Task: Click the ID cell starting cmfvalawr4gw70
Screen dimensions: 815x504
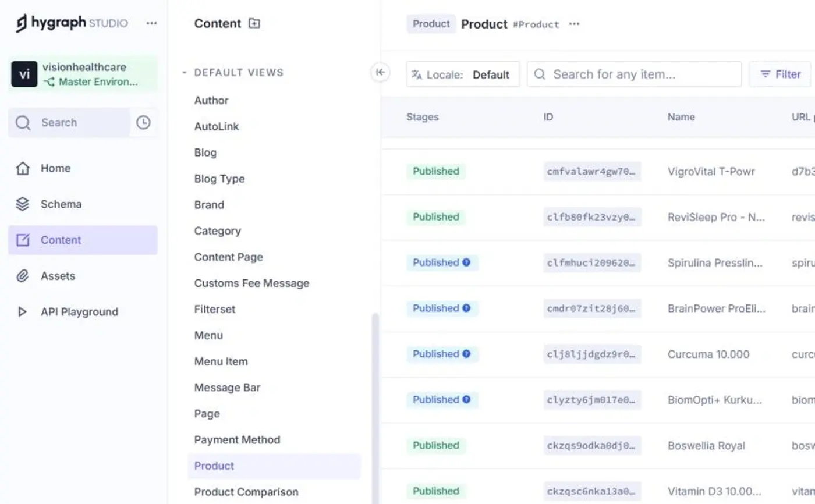Action: point(592,172)
